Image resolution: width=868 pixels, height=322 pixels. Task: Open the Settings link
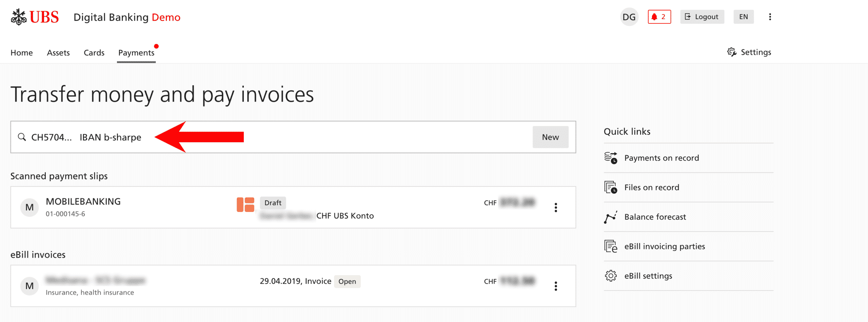coord(749,52)
